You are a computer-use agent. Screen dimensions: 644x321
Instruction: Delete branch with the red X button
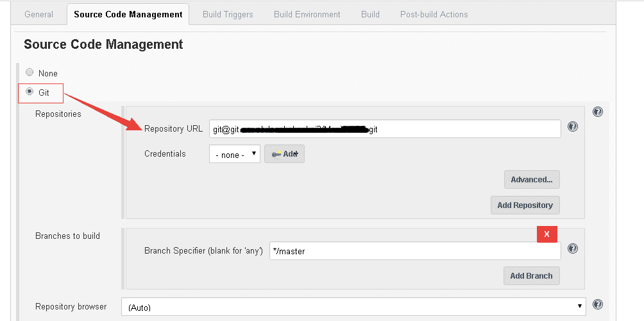click(547, 234)
